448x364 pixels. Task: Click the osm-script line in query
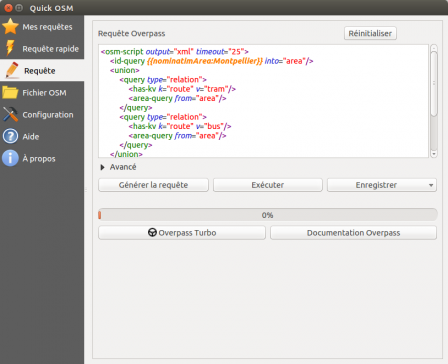[175, 52]
